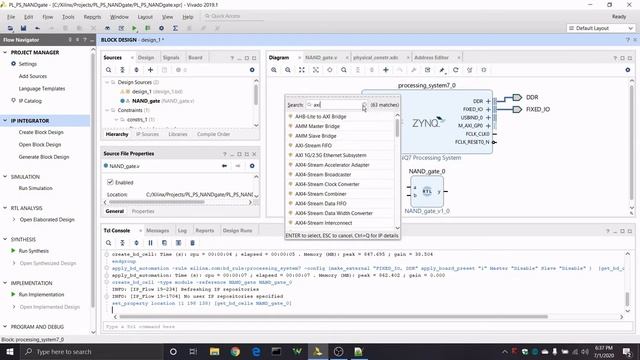Open the Reports menu
This screenshot has height=360, width=640.
(x=92, y=17)
